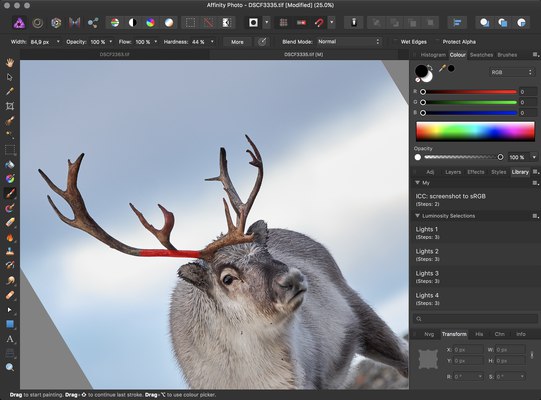Switch to the Layers panel tab
Screen dimensions: 541x400
click(x=453, y=172)
